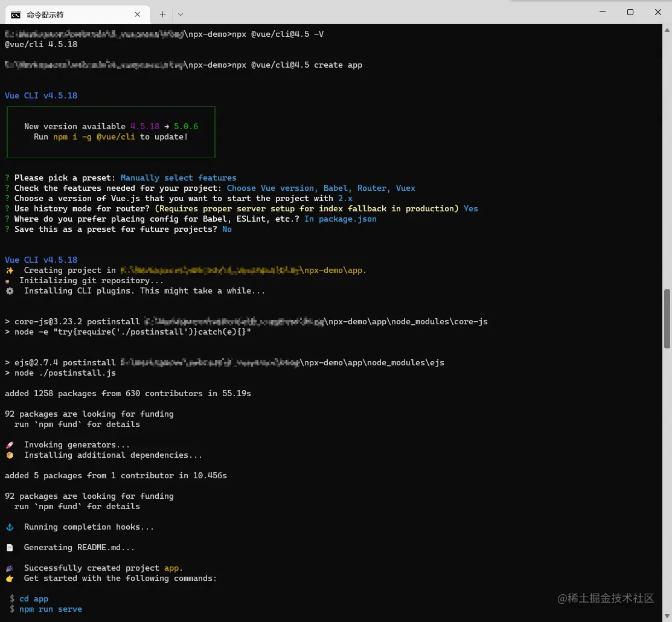Click 'Manually select features' answer

pos(178,178)
